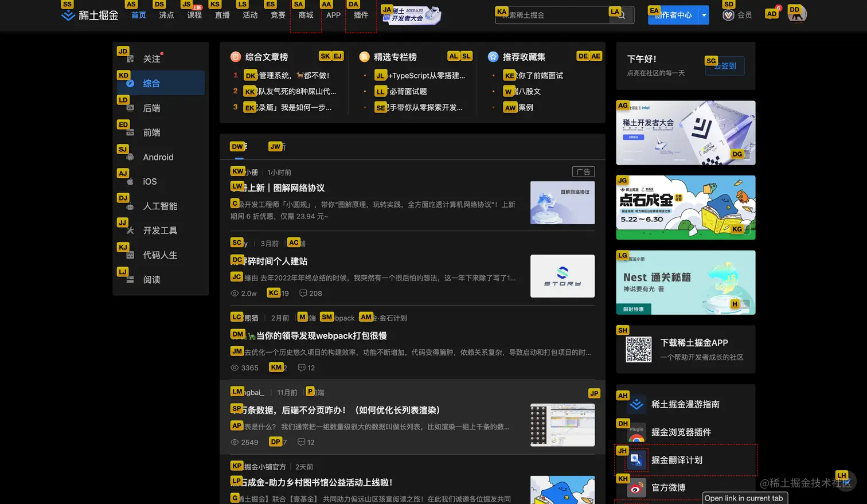Click the 精选专栏榜 board icon
Viewport: 867px width, 504px height.
point(364,57)
